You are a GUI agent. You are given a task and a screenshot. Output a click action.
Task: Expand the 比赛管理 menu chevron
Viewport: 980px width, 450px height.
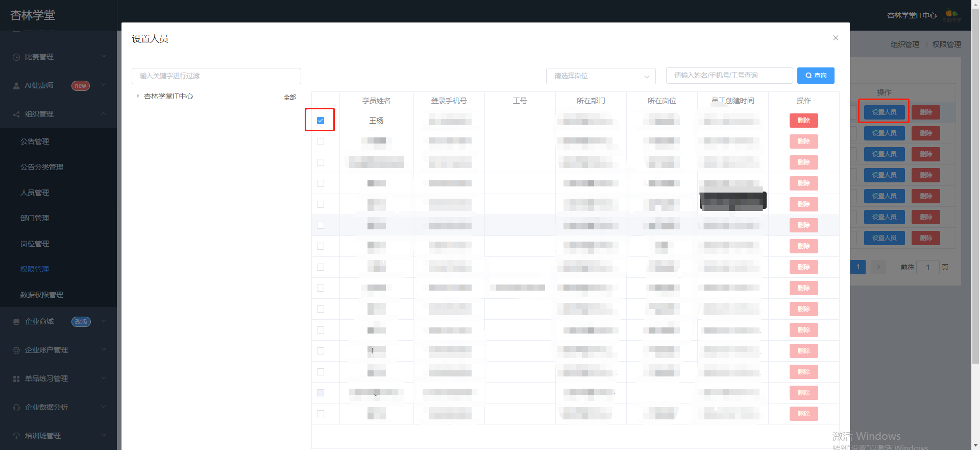[104, 57]
